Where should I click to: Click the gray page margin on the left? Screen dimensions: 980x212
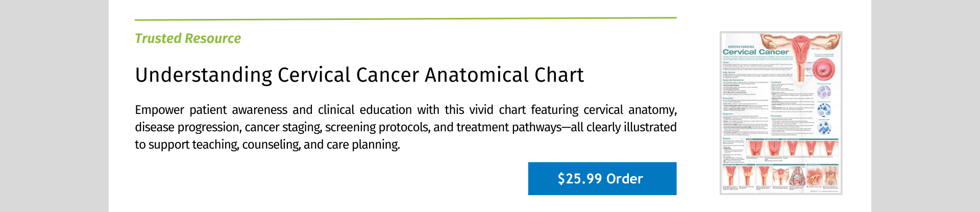[54, 106]
